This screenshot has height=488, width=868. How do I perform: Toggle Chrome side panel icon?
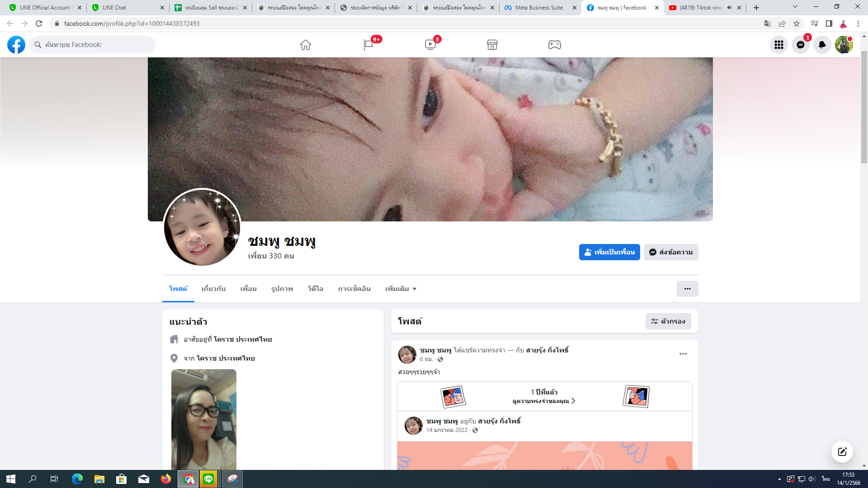point(829,23)
